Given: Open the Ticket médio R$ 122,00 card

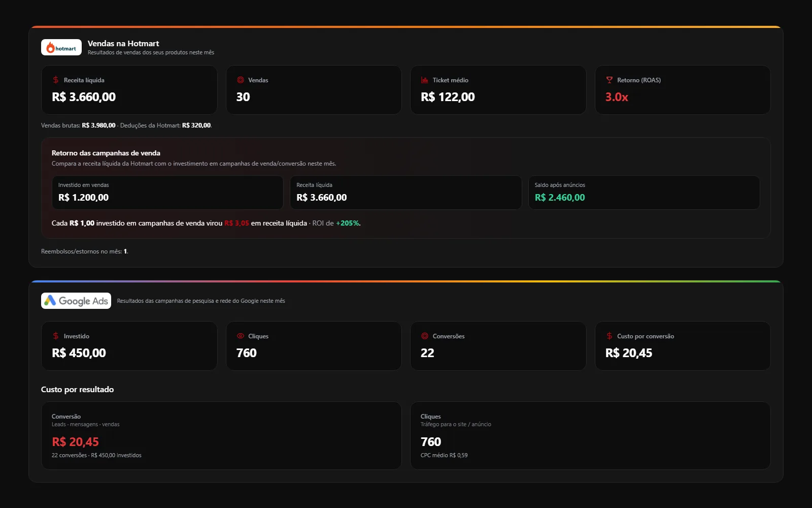Looking at the screenshot, I should [x=498, y=90].
